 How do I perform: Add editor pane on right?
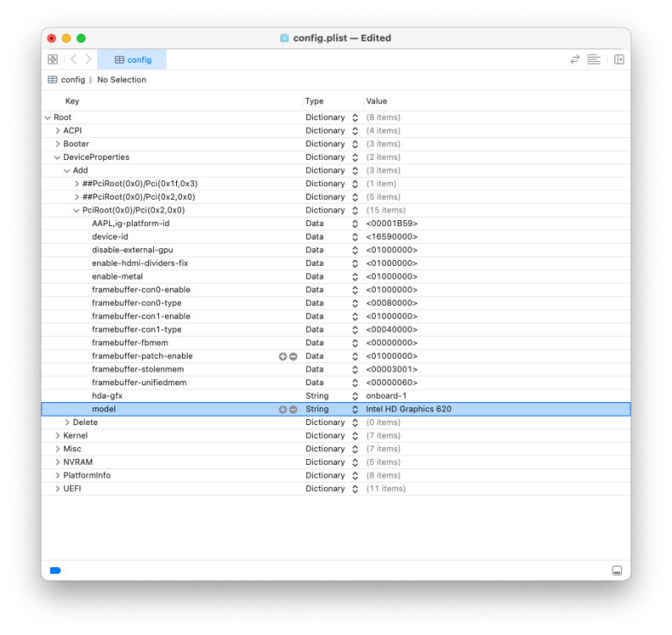619,59
